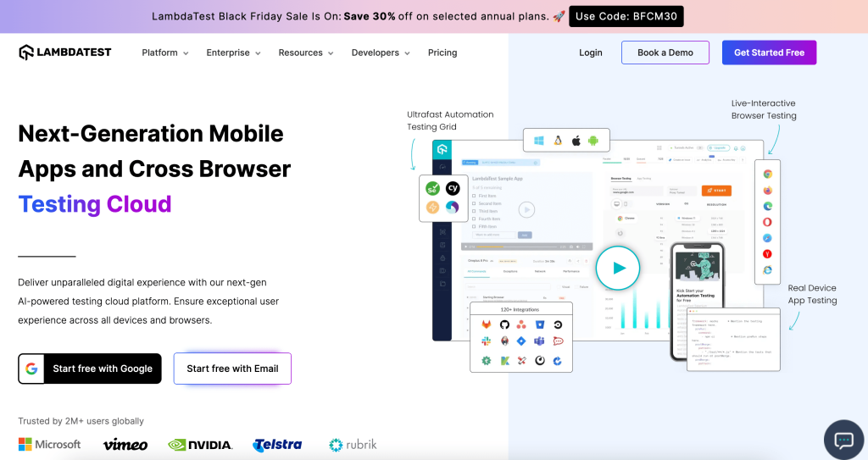
Task: Open the chat support widget icon
Action: pos(843,441)
